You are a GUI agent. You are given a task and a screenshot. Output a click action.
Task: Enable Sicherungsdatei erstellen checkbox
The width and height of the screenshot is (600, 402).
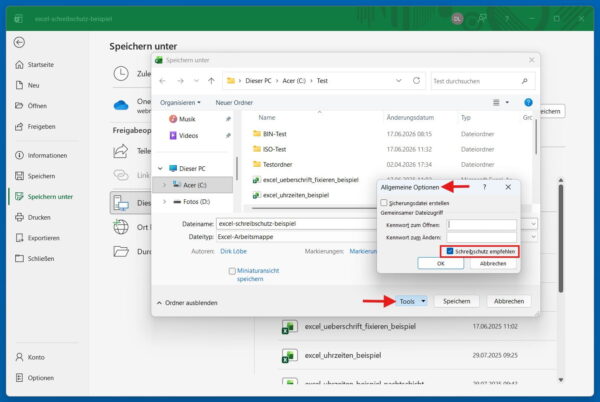point(384,203)
